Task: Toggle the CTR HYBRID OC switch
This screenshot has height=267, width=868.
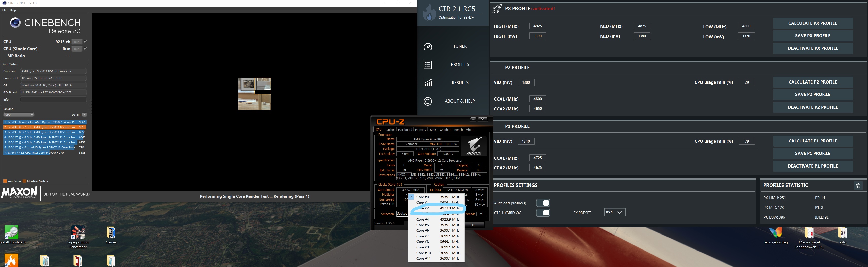Action: [543, 213]
